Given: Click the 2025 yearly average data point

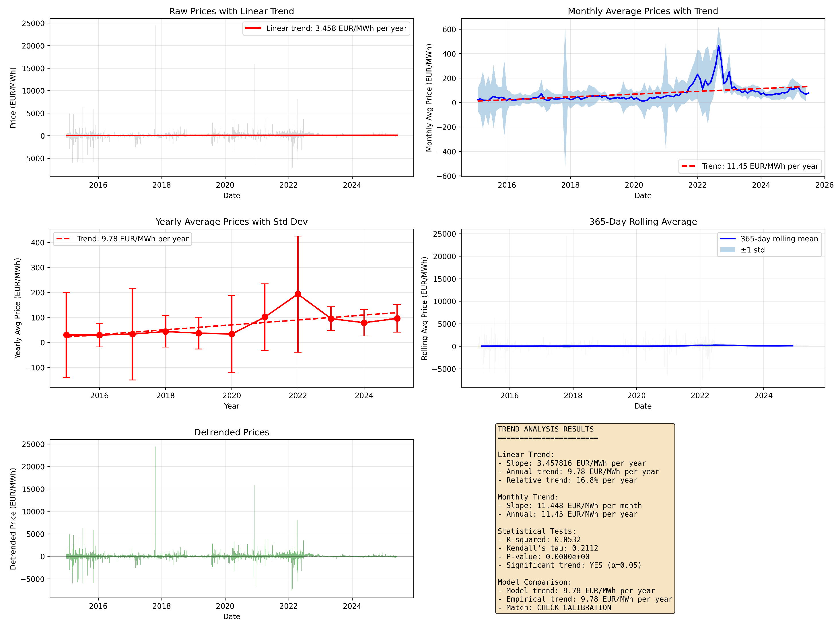Looking at the screenshot, I should (x=397, y=319).
